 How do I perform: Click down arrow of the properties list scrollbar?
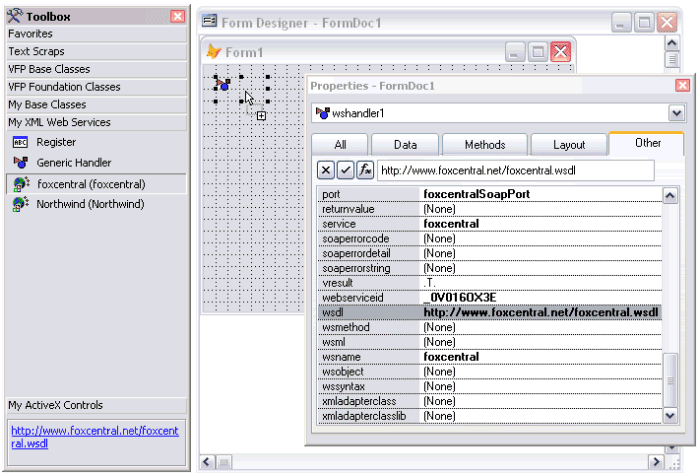point(670,416)
